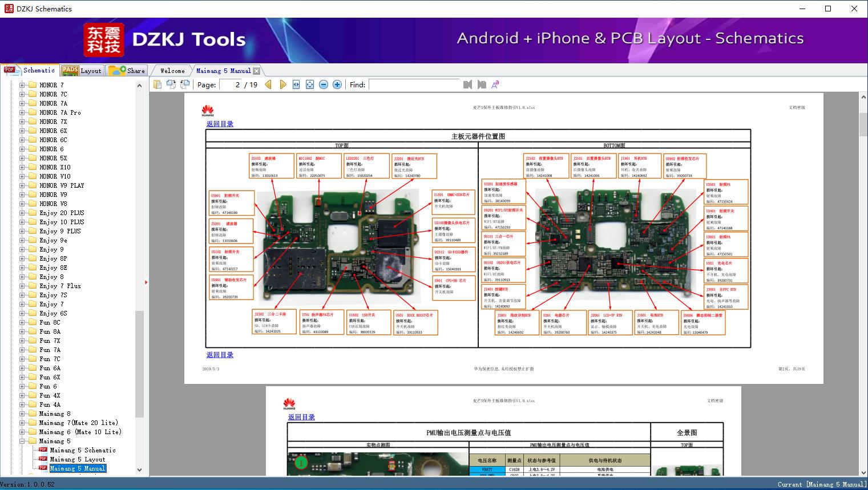Click the tree panel scroll up arrow

click(x=139, y=86)
